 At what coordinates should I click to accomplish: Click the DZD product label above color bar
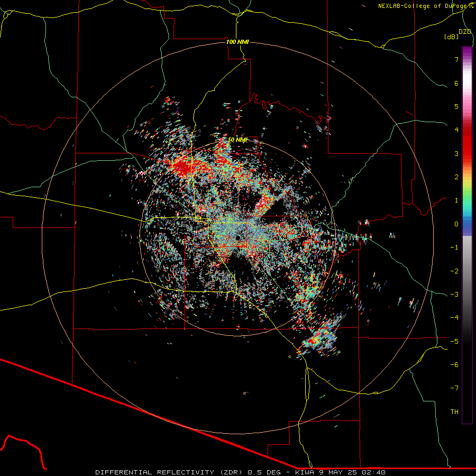click(465, 32)
